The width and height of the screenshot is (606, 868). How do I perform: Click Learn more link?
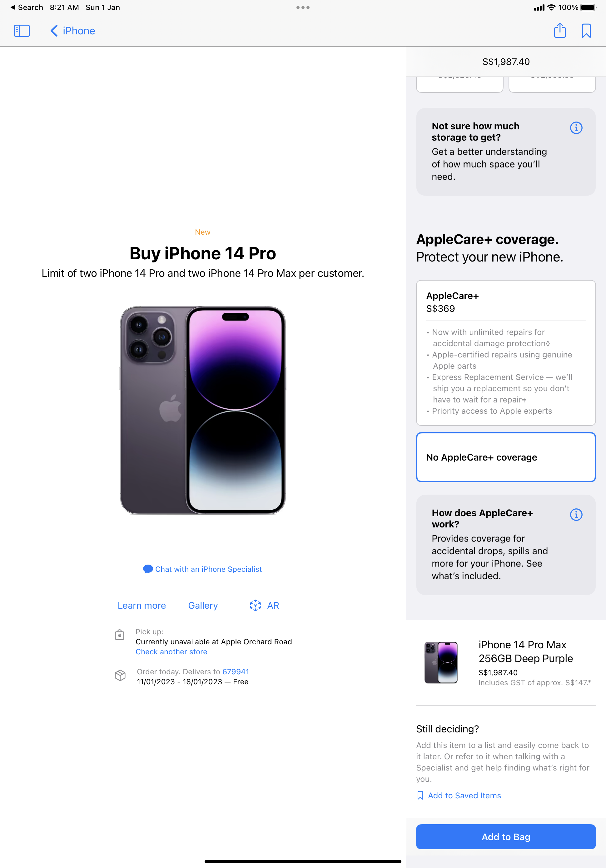click(142, 605)
